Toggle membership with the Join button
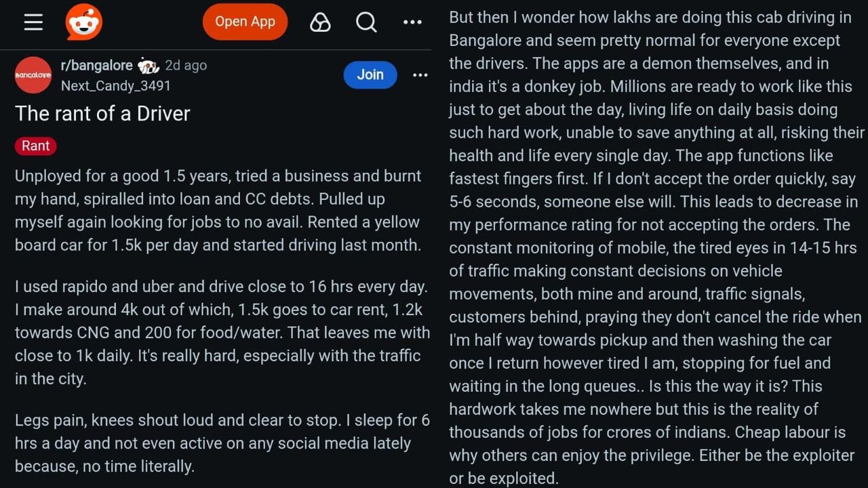The image size is (868, 488). pyautogui.click(x=370, y=75)
